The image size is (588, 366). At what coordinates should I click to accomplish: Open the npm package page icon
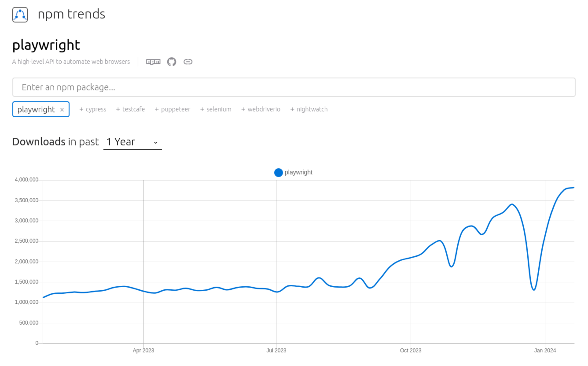click(153, 62)
